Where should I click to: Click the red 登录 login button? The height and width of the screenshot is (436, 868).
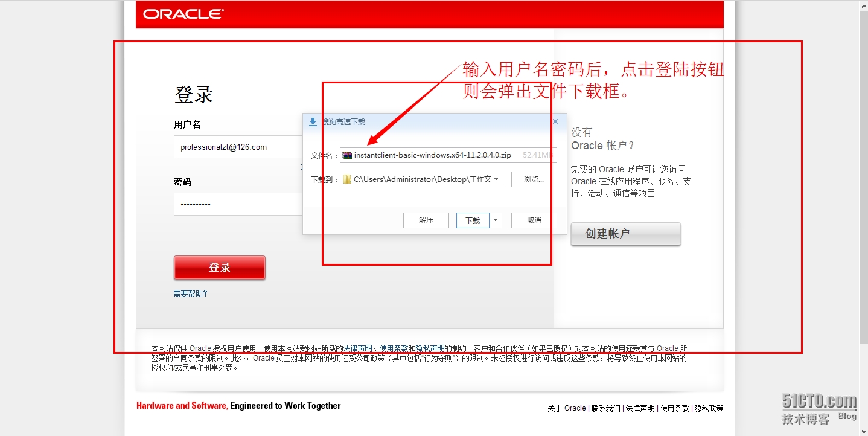(x=220, y=268)
